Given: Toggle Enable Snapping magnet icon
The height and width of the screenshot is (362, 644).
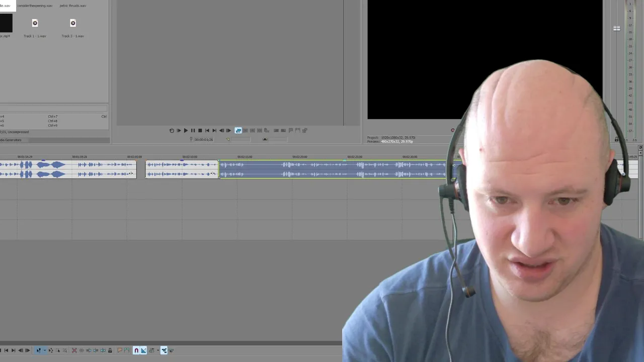Looking at the screenshot, I should pos(136,350).
